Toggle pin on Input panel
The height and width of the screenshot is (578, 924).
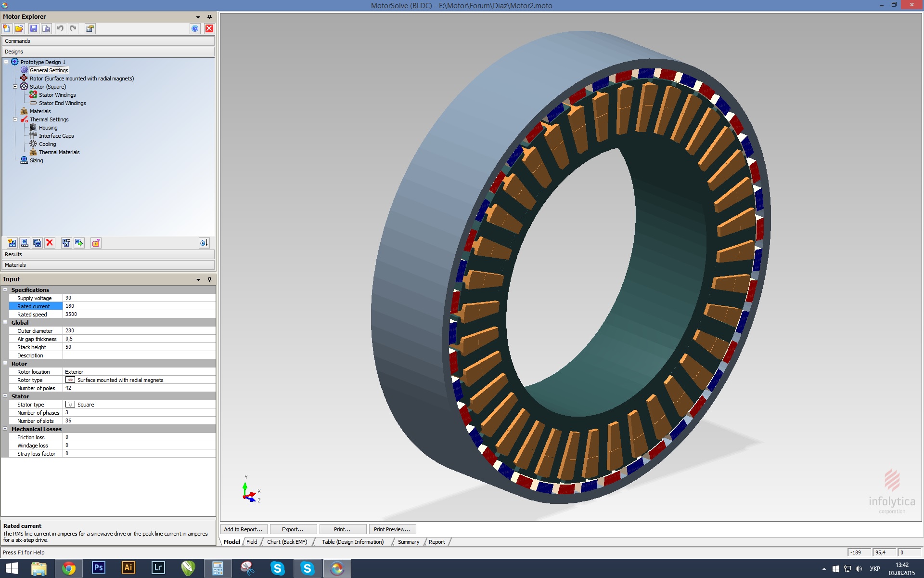tap(209, 279)
